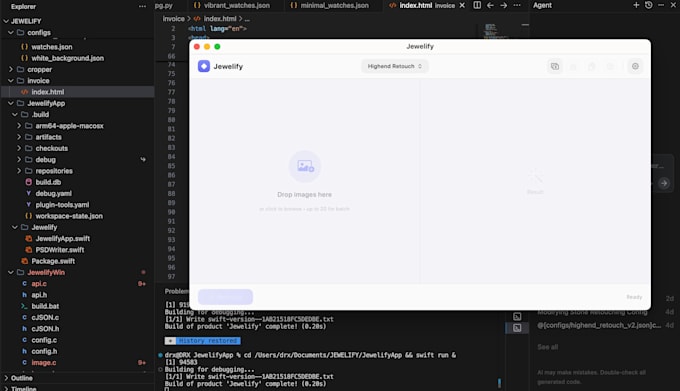680x391 pixels.
Task: Open Explorer more actions ellipsis
Action: pos(142,7)
